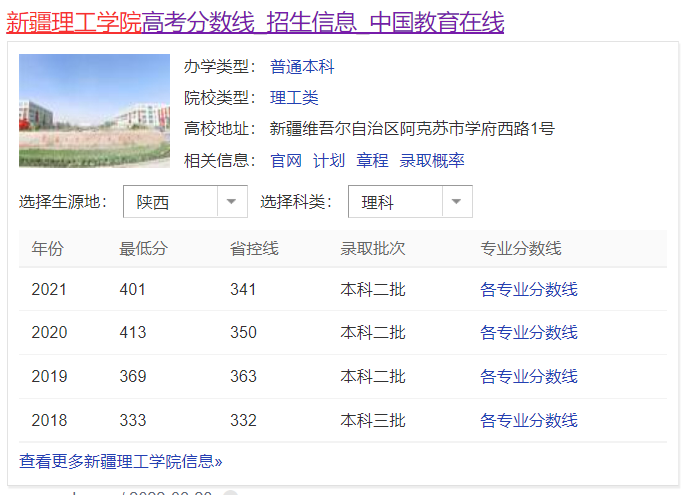Select the address 新疆维吾尔自治区阿克苏市学府西路1号
This screenshot has width=690, height=495.
click(x=412, y=129)
